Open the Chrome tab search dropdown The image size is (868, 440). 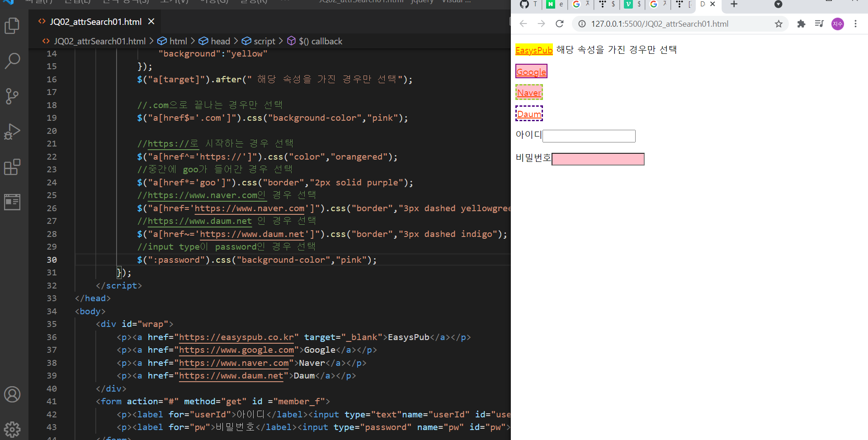(778, 5)
